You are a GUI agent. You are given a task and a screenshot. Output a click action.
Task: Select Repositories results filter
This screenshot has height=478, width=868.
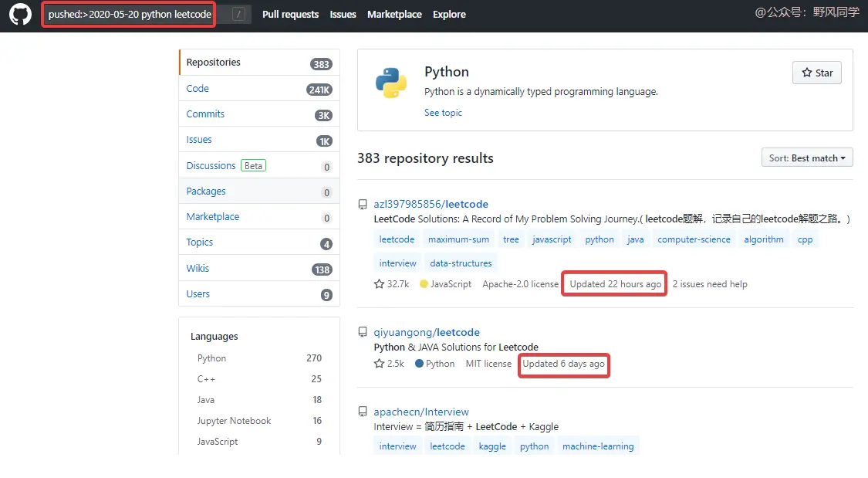point(259,63)
